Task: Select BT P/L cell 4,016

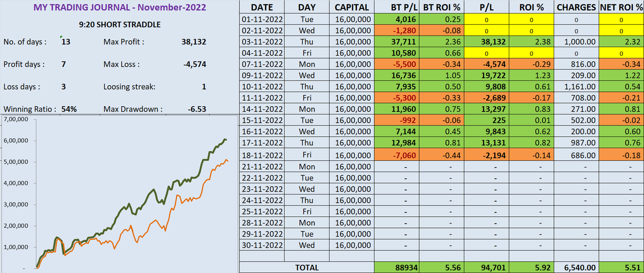Action: coord(398,19)
